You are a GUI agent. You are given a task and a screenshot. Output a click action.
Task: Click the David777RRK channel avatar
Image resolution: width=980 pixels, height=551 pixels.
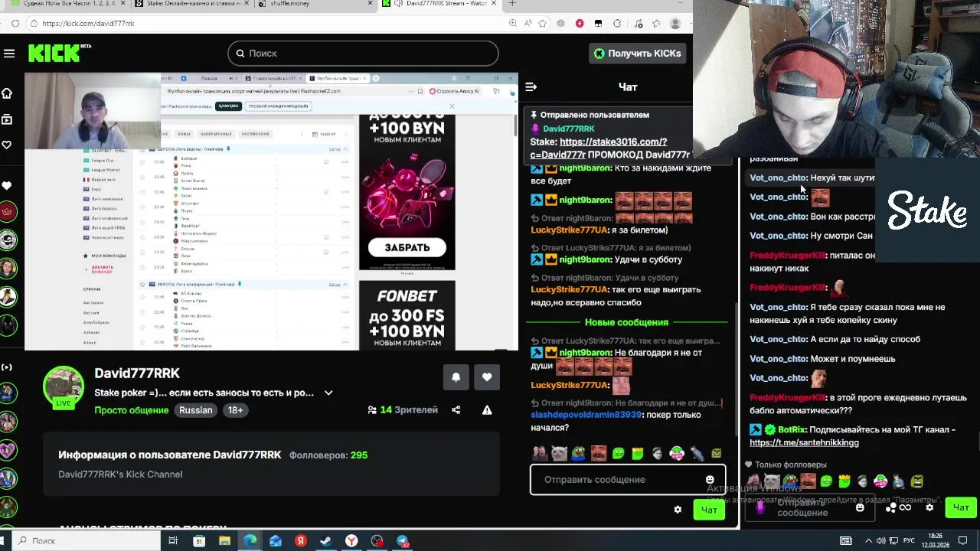(64, 387)
